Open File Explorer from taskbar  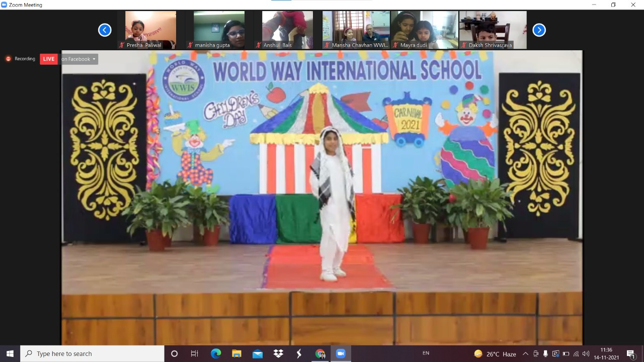236,354
